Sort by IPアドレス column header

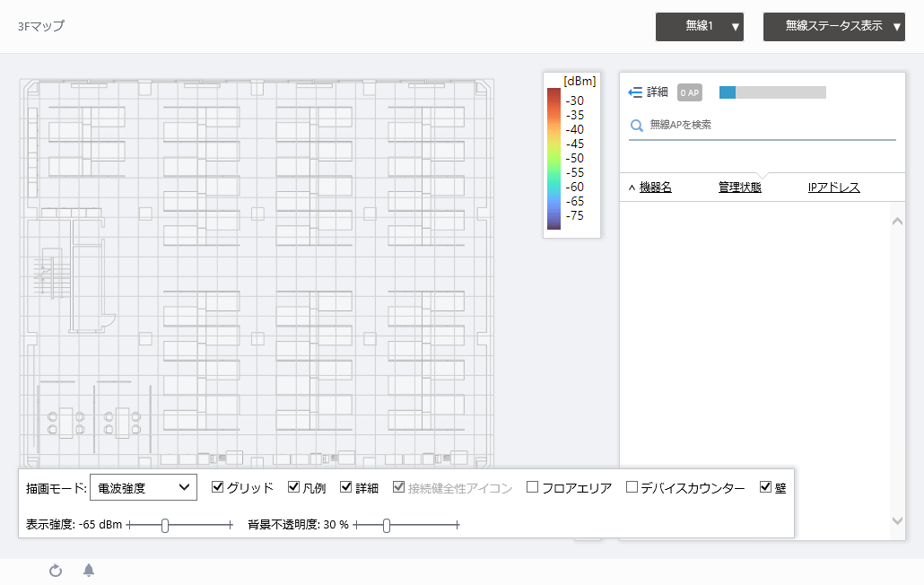[x=833, y=188]
